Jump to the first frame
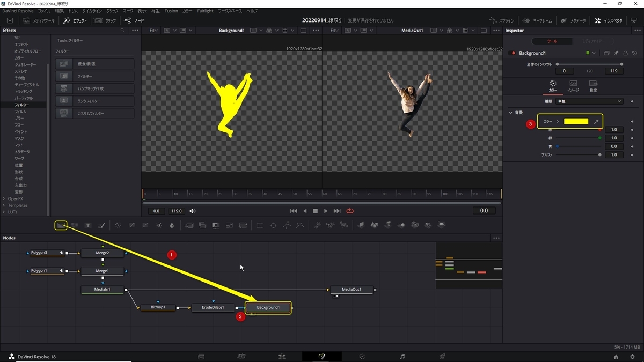The height and width of the screenshot is (362, 644). point(294,211)
